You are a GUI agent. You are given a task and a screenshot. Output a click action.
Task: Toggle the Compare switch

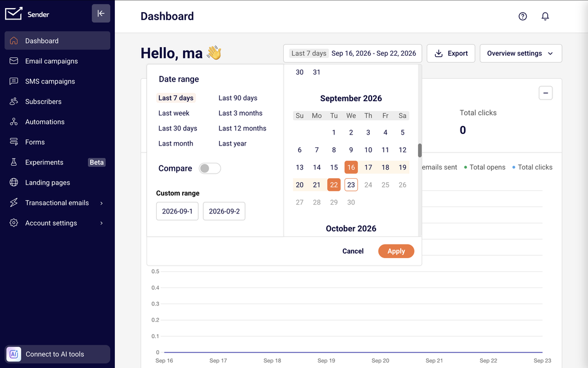[210, 168]
